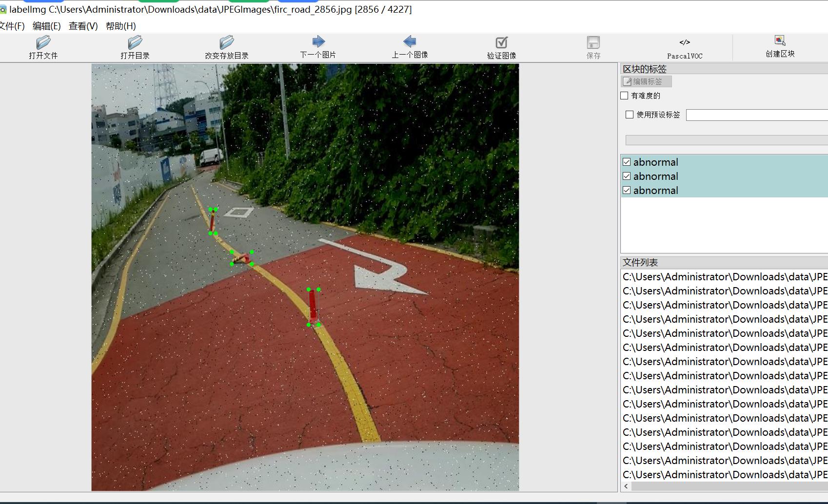
Task: Open the 帮助(H) menu
Action: (121, 26)
